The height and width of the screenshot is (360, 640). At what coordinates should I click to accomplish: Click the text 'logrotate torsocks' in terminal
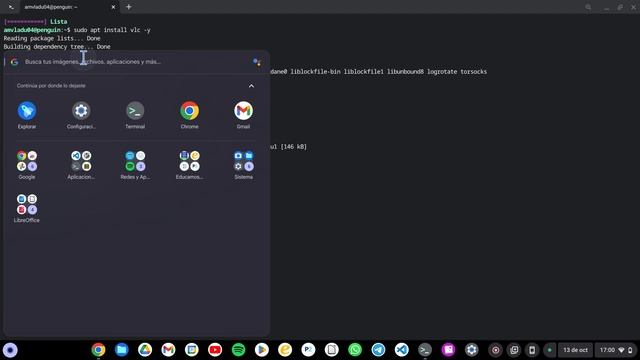[457, 71]
